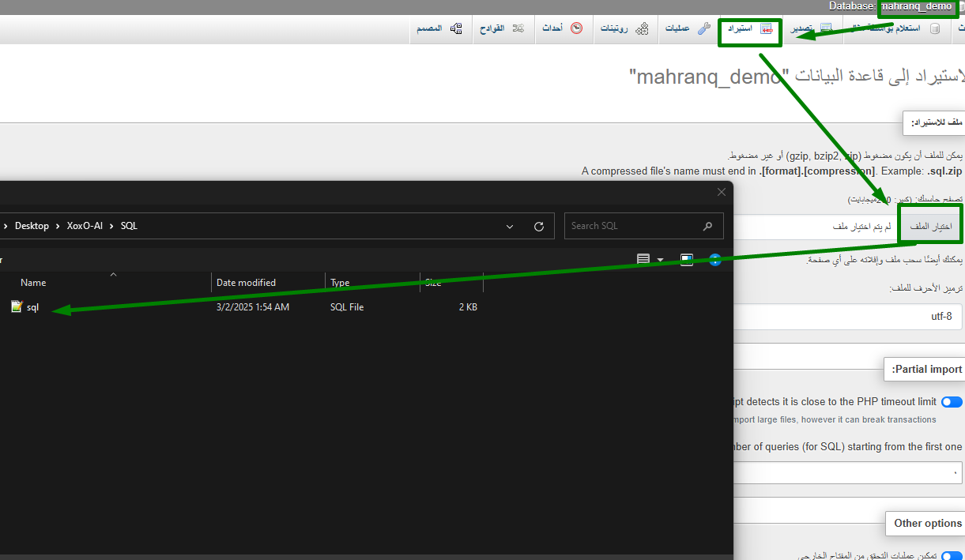Click the Export (تصدير) tab icon
This screenshot has width=965, height=560.
point(826,28)
